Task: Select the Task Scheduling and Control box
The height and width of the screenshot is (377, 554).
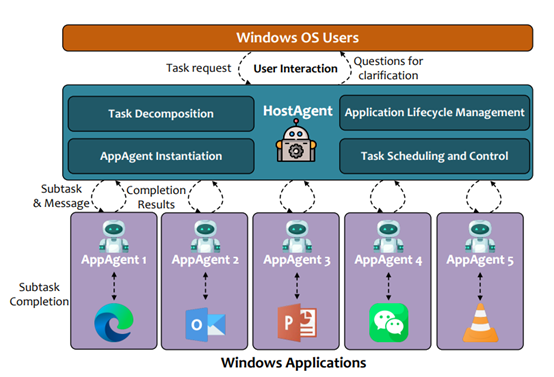Action: click(435, 156)
